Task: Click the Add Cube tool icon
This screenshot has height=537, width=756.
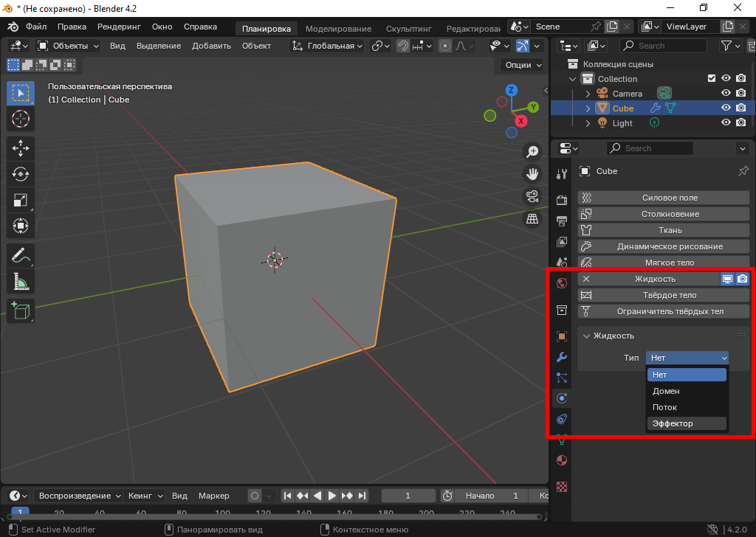Action: tap(21, 311)
